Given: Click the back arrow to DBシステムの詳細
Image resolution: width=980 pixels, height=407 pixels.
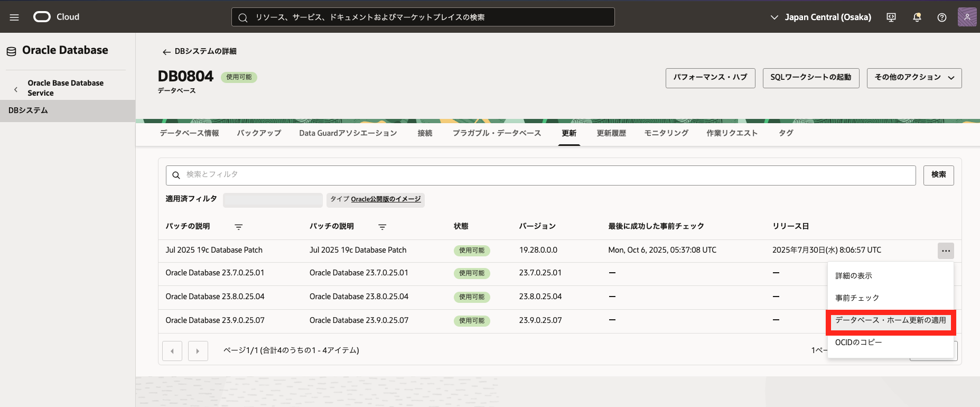Looking at the screenshot, I should point(166,52).
